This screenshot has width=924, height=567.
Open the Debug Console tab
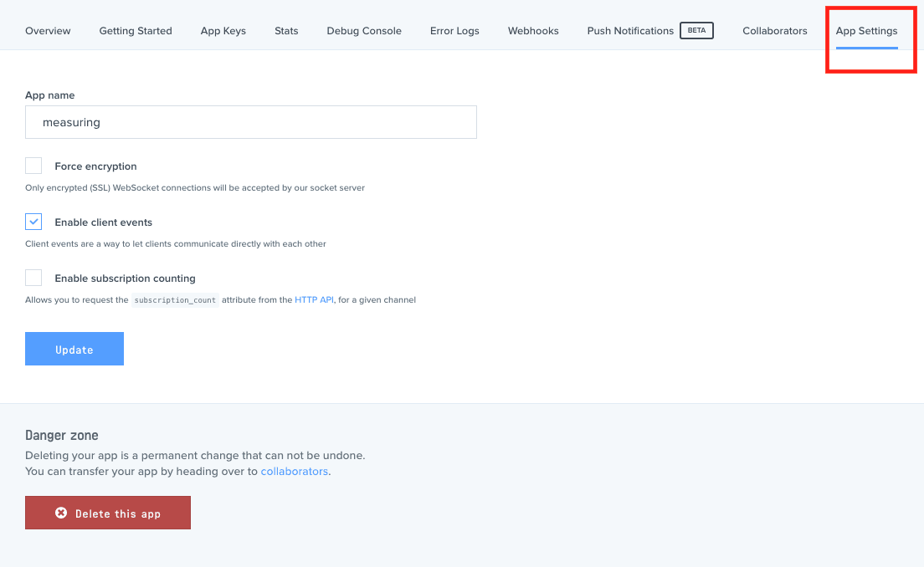click(364, 31)
